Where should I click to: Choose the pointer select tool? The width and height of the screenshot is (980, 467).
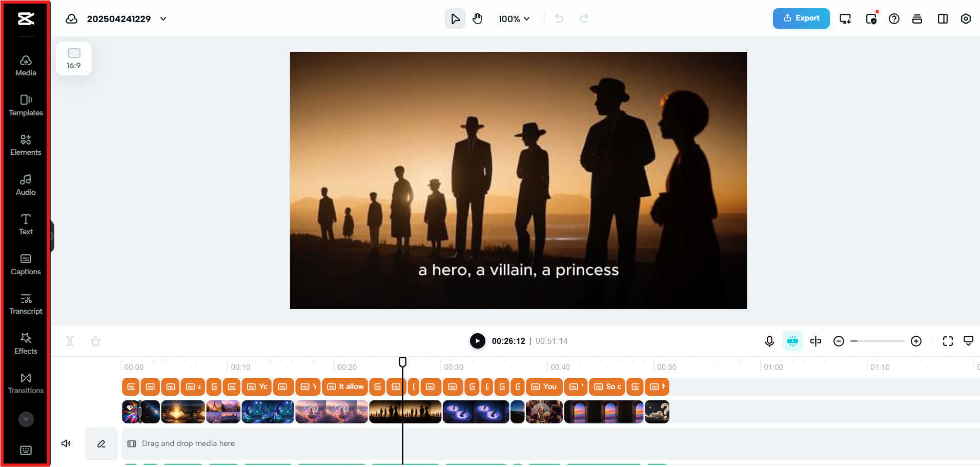(x=455, y=19)
